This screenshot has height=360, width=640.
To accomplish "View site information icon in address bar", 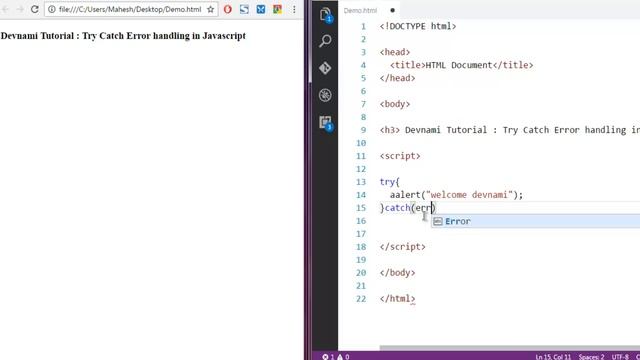I will [x=52, y=9].
